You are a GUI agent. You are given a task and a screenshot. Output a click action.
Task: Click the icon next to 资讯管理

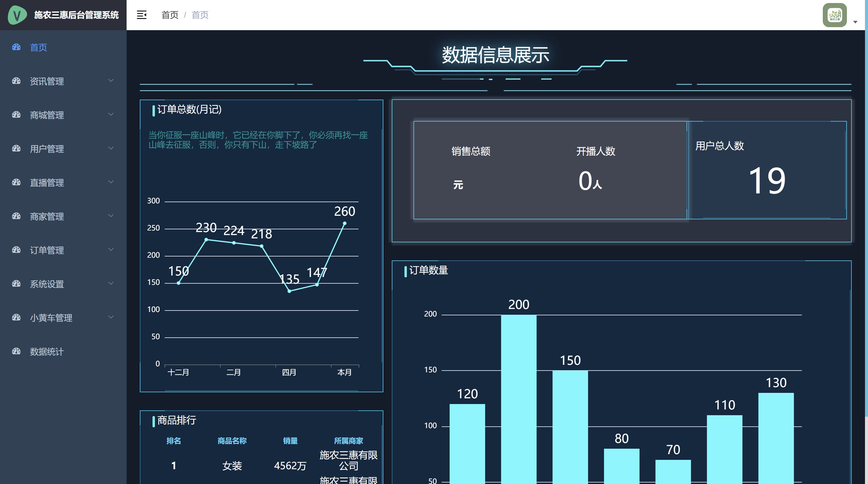click(16, 81)
